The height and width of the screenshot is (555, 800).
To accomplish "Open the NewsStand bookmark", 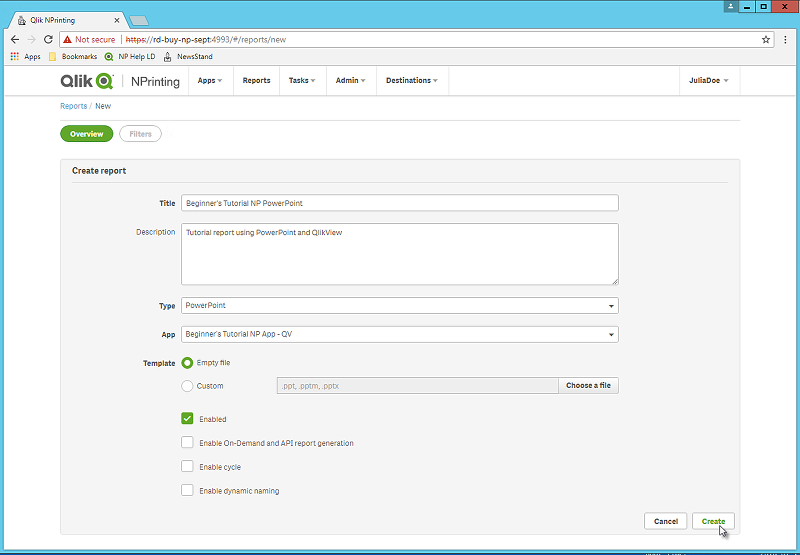I will [188, 57].
